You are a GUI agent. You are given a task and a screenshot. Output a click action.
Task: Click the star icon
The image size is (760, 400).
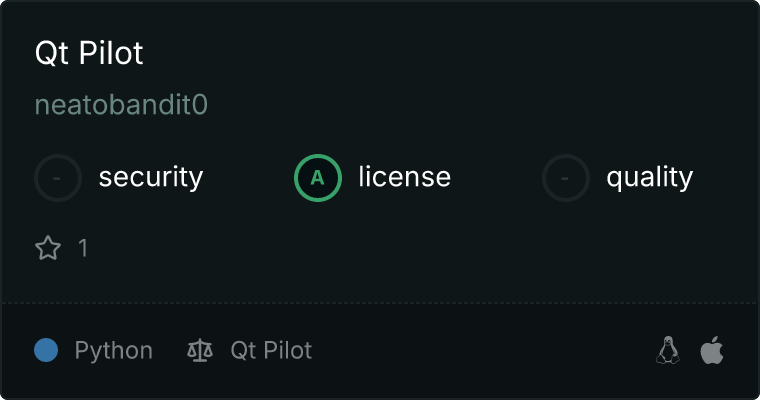pos(48,248)
